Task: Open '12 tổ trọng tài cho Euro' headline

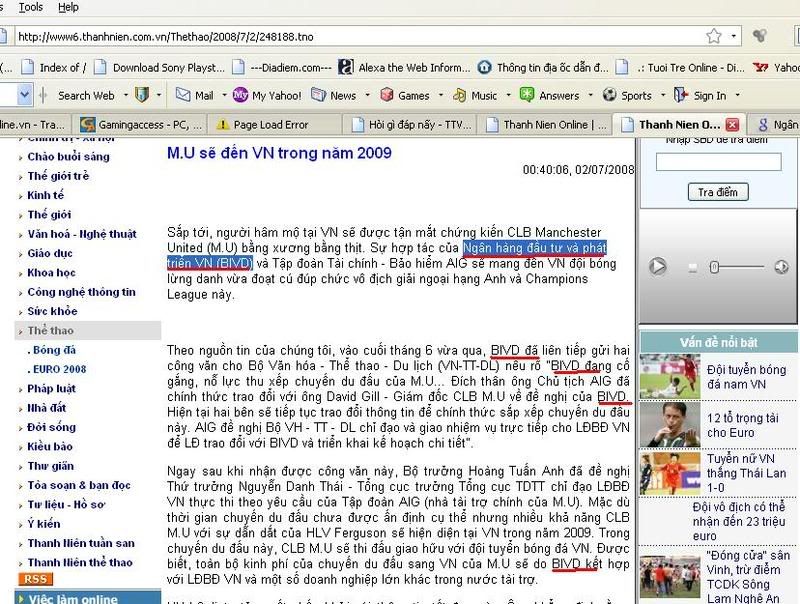Action: point(743,425)
